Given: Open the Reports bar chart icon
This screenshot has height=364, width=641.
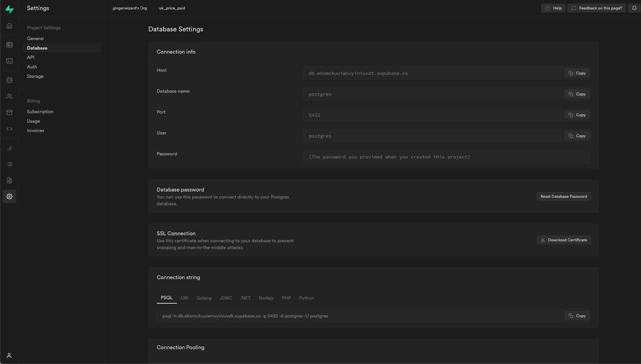Looking at the screenshot, I should click(9, 148).
